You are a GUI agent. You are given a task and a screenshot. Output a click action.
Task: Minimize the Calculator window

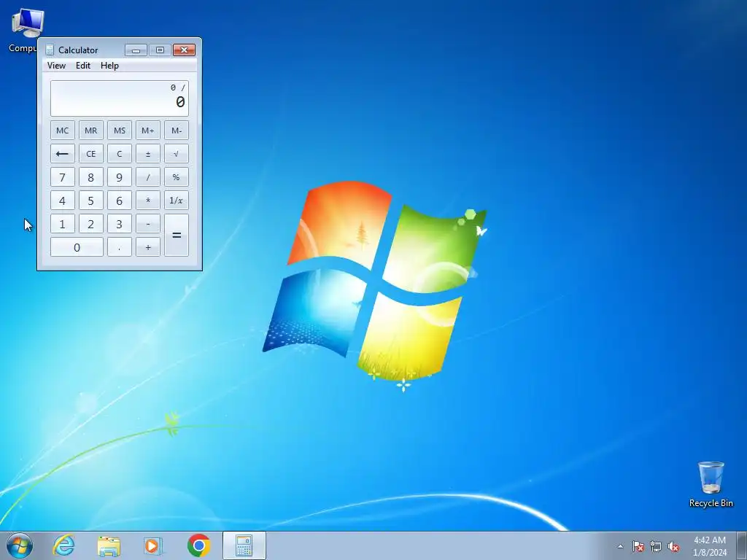136,50
